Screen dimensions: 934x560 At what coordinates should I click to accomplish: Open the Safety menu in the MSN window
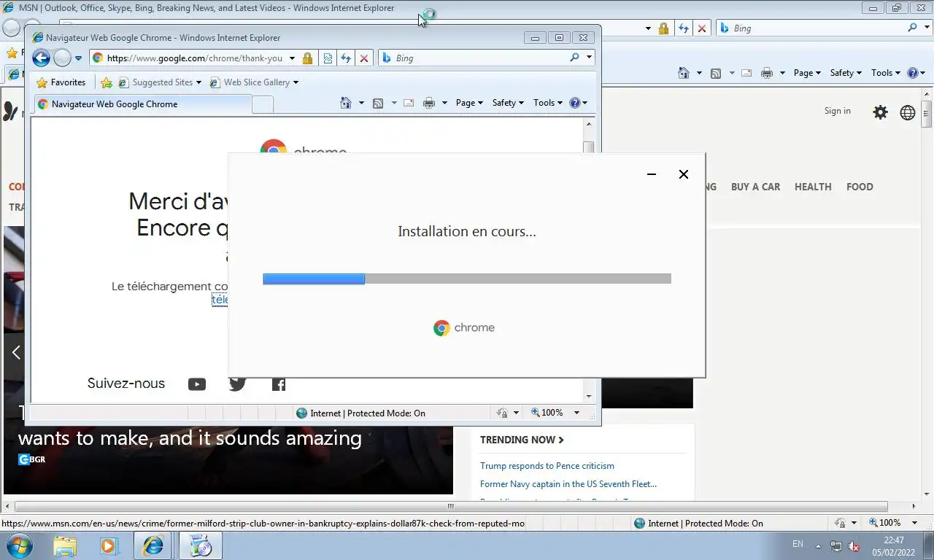pos(846,73)
